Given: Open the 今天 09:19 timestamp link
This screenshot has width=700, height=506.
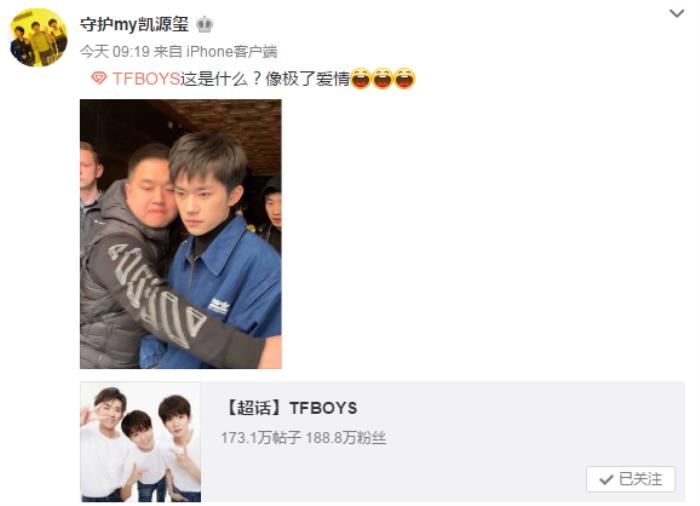Looking at the screenshot, I should pyautogui.click(x=115, y=52).
